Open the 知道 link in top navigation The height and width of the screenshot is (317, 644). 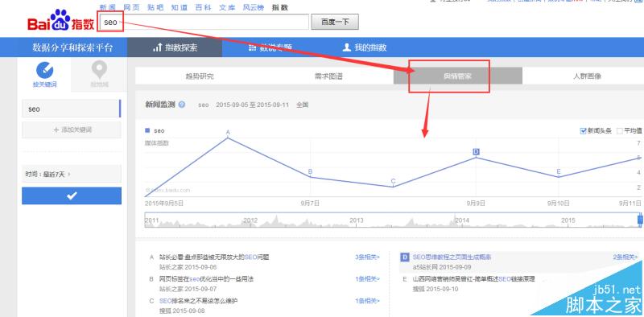pyautogui.click(x=179, y=7)
